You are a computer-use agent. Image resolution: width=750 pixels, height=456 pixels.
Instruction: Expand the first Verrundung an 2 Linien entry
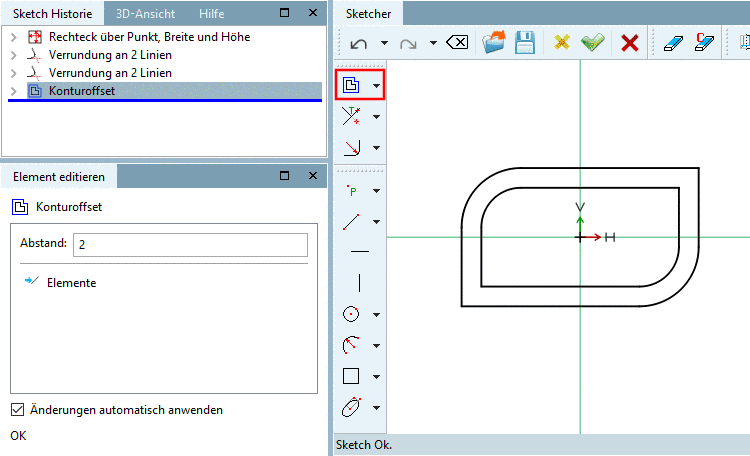(x=14, y=55)
